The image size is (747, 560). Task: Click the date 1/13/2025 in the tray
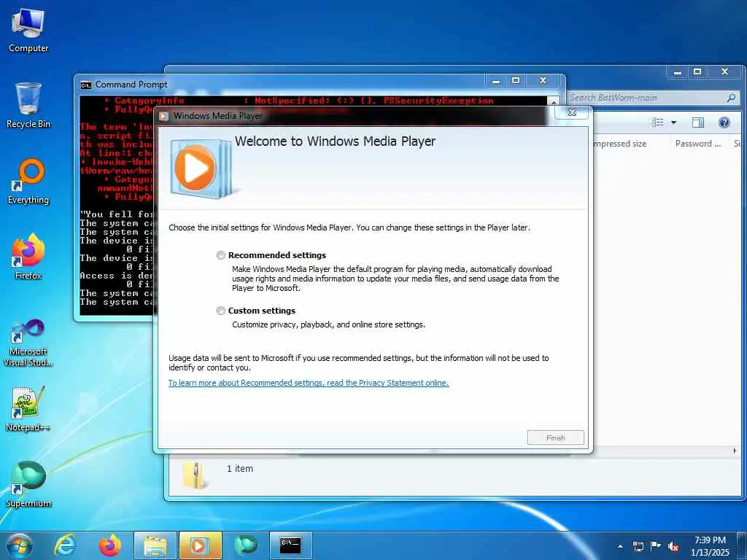[x=710, y=553]
